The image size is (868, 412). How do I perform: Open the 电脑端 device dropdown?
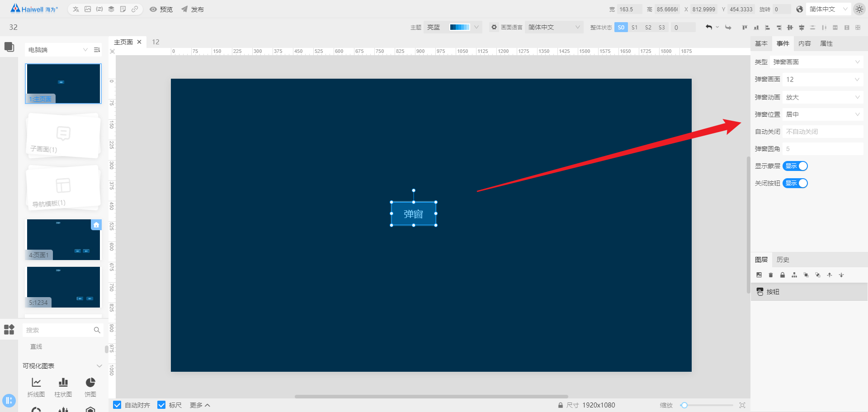point(57,50)
